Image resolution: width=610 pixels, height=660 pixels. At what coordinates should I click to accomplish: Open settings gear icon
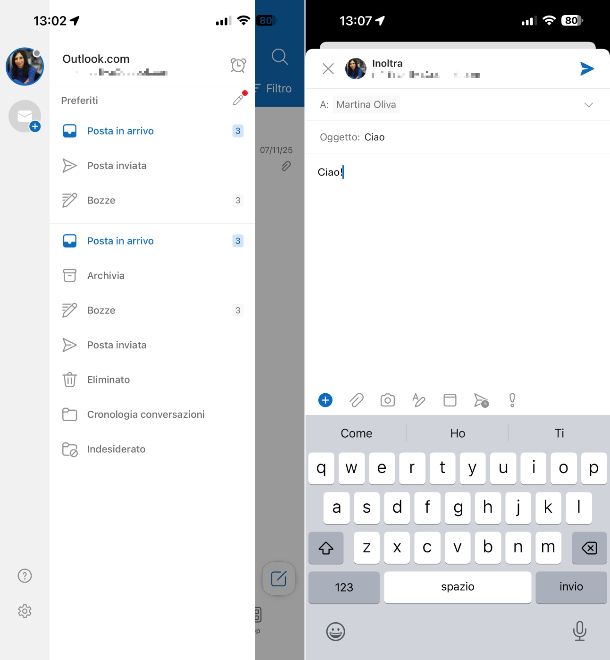[25, 611]
